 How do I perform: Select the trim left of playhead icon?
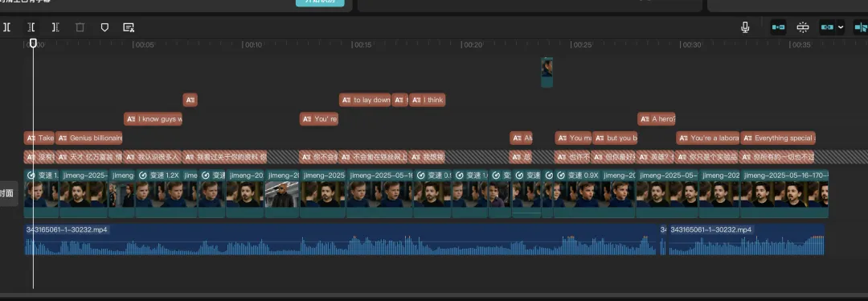pos(31,27)
